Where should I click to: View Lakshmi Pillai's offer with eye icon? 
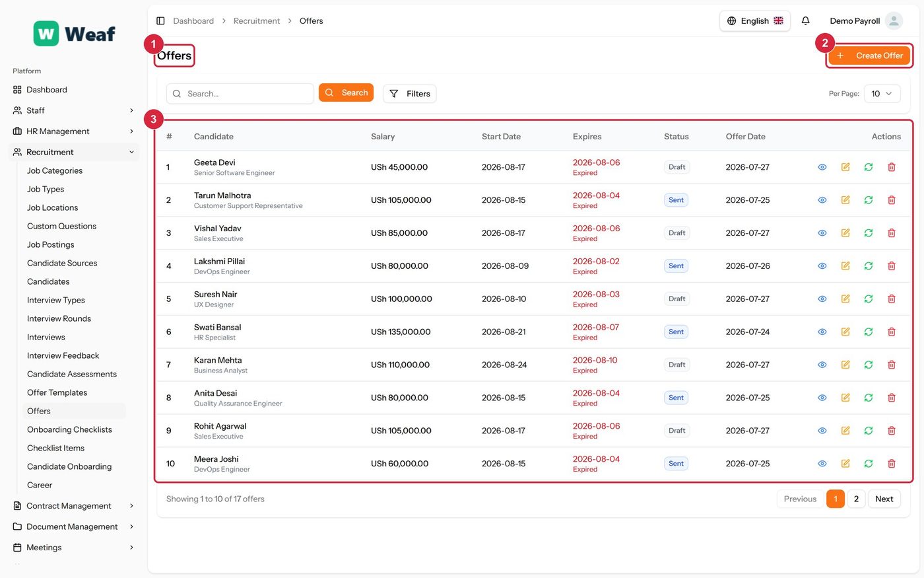(x=822, y=266)
